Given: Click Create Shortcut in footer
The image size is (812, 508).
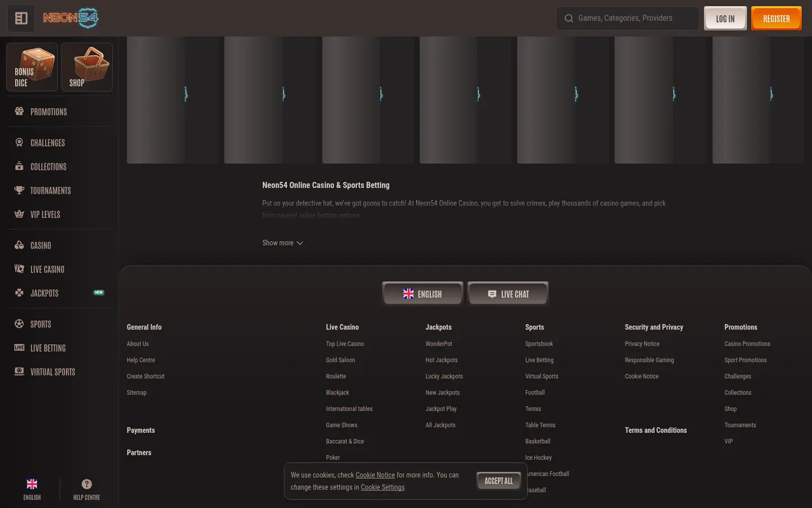Looking at the screenshot, I should (x=145, y=376).
